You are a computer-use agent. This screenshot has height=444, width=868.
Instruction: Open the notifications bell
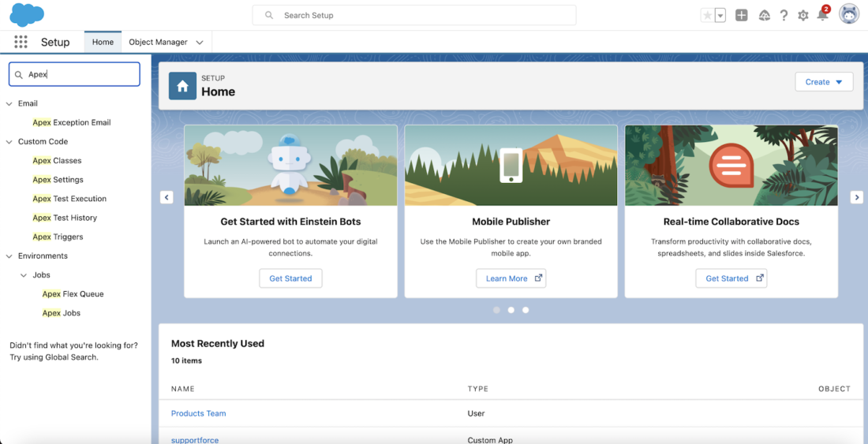click(x=823, y=15)
